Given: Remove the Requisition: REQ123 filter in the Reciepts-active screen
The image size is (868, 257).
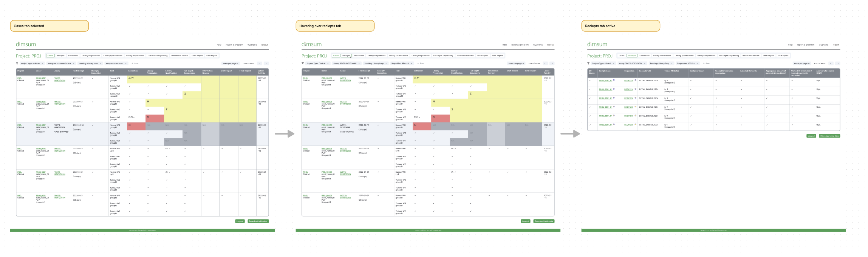Looking at the screenshot, I should click(697, 63).
